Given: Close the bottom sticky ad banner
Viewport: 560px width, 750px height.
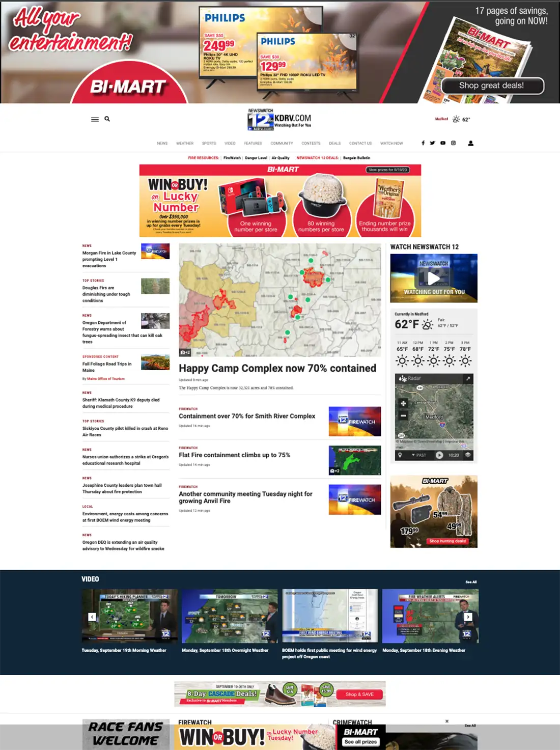Looking at the screenshot, I should pyautogui.click(x=447, y=721).
